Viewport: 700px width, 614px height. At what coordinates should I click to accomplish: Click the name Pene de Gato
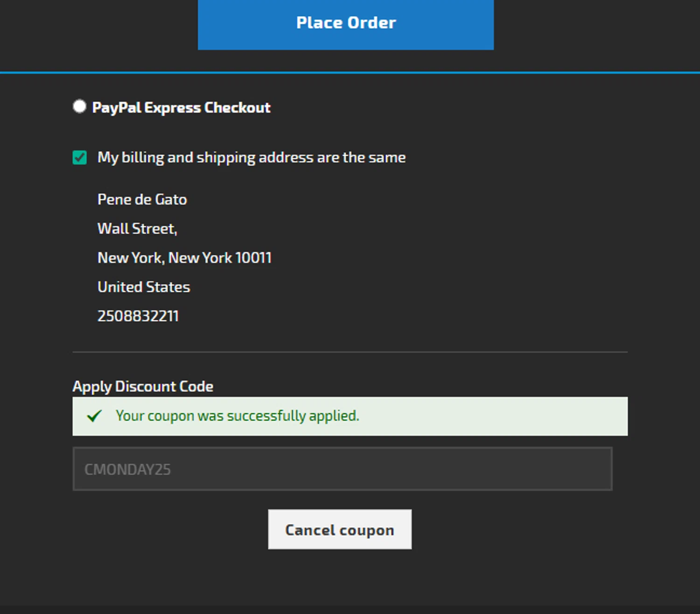pyautogui.click(x=142, y=200)
